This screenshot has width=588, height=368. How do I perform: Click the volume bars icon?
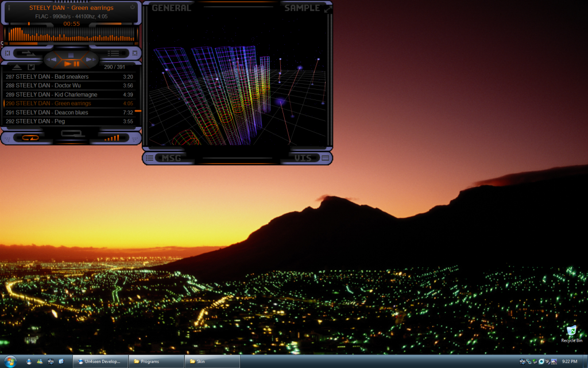pos(112,137)
